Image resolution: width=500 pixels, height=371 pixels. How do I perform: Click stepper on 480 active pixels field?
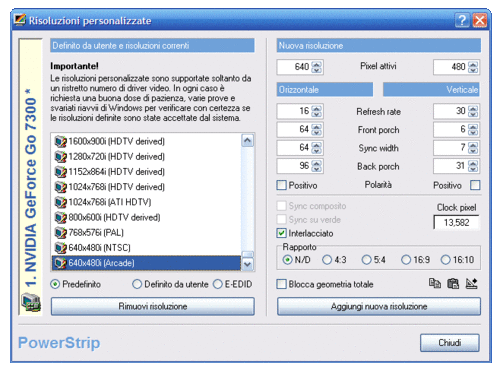click(x=473, y=67)
